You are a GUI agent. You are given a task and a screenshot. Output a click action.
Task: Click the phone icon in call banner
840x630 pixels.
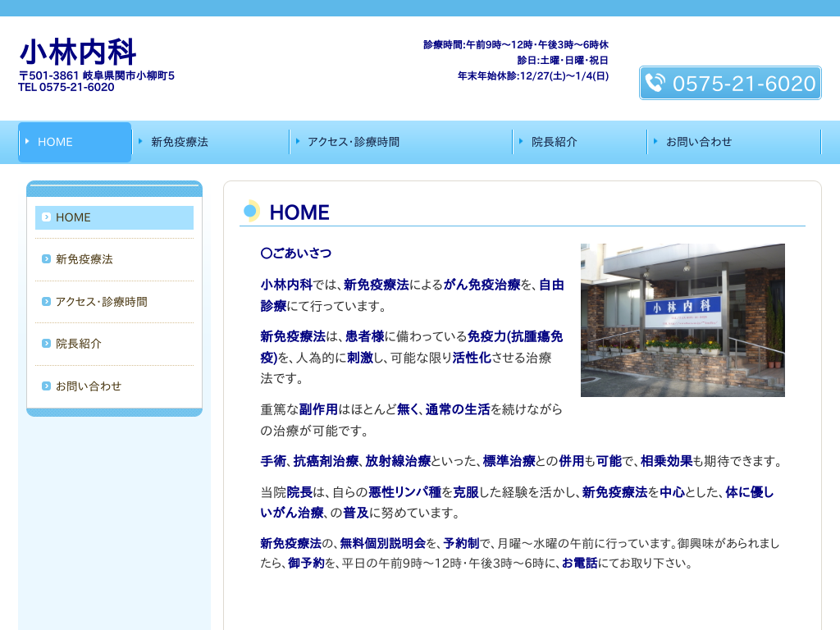pos(655,83)
